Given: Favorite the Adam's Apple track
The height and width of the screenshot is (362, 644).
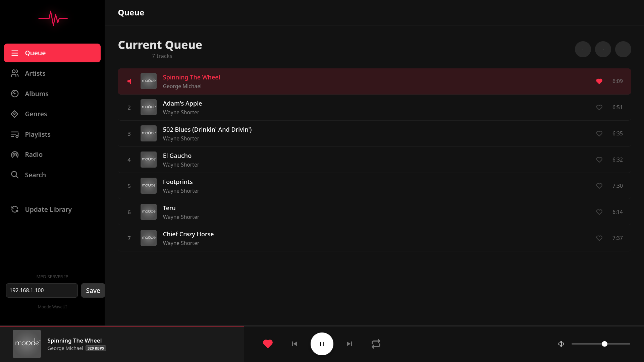Looking at the screenshot, I should (x=599, y=108).
